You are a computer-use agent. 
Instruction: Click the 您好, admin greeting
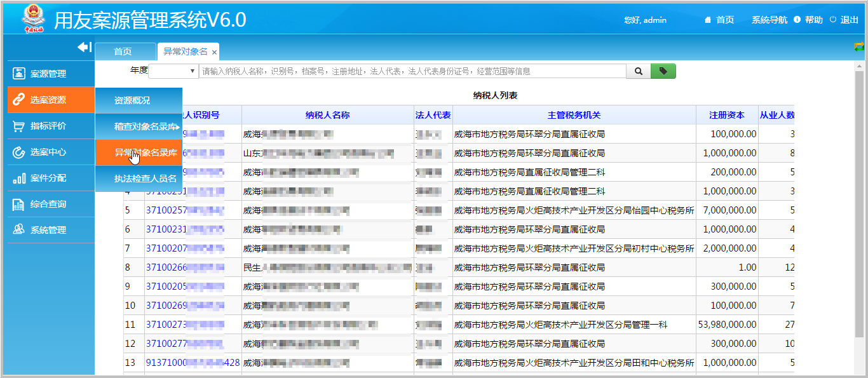click(646, 20)
